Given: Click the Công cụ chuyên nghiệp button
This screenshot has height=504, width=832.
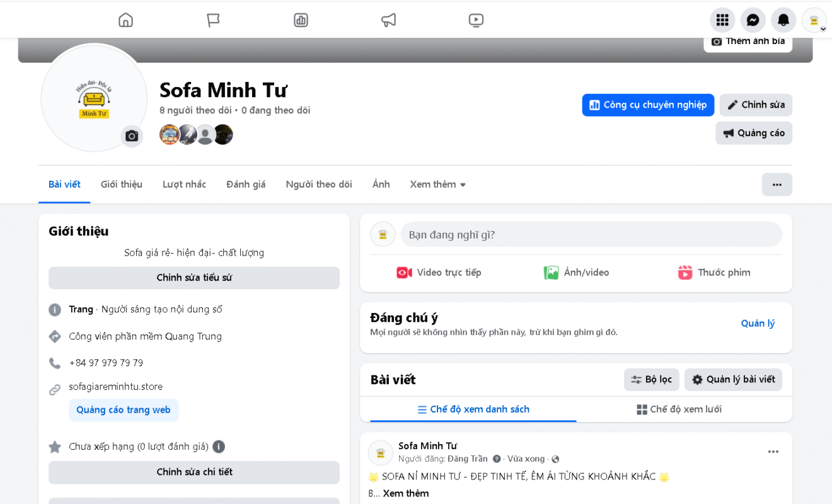Looking at the screenshot, I should [648, 105].
